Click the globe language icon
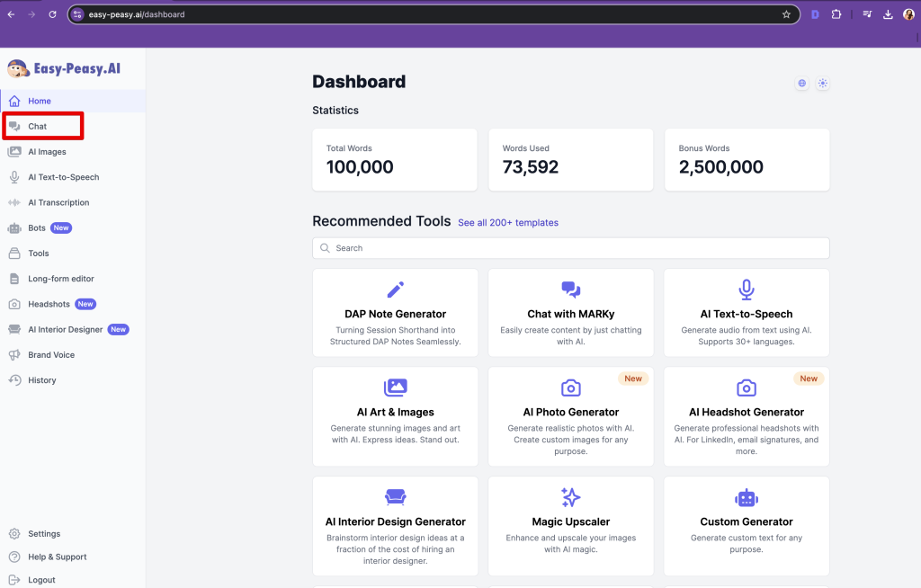Screen dimensions: 921x588 (x=801, y=84)
